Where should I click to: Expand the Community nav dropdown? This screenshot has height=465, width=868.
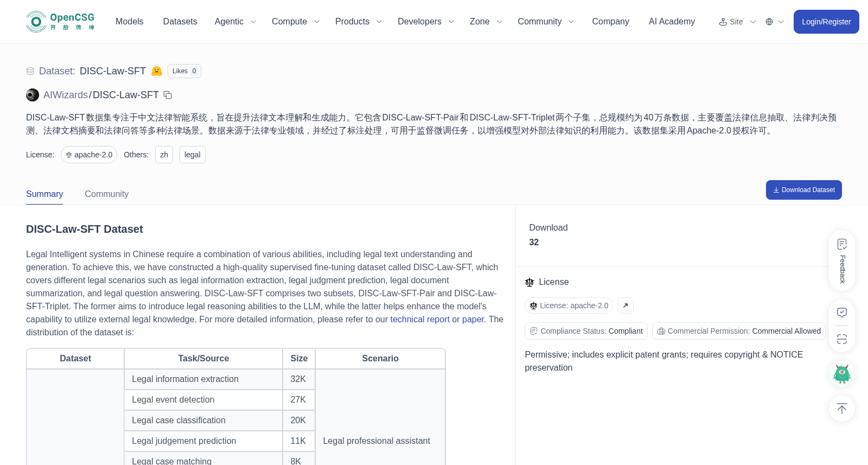(x=546, y=22)
